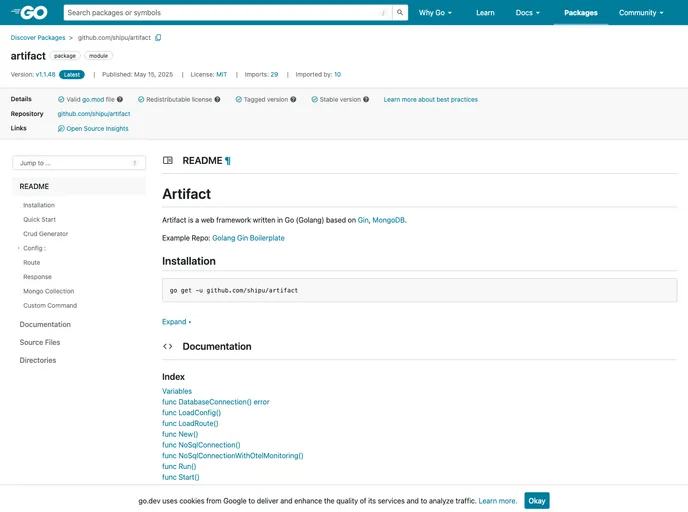Copy the package path via copy icon
Viewport: 688px width, 512px height.
[x=158, y=38]
